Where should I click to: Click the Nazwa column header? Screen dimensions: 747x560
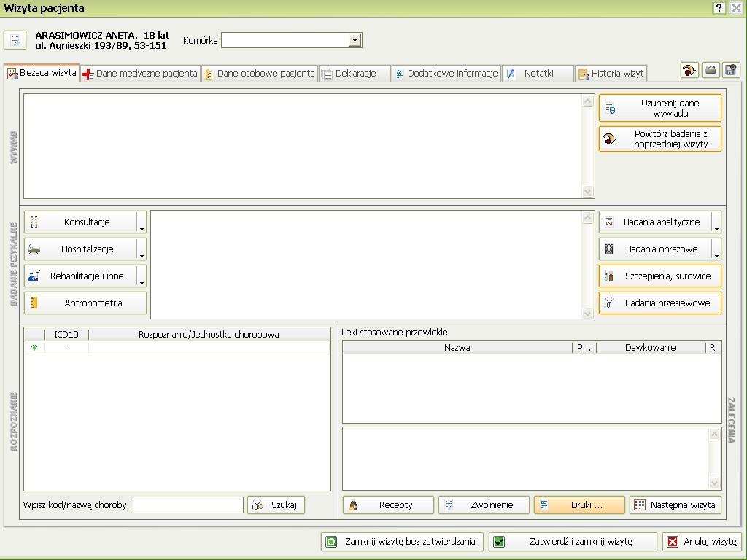(457, 348)
